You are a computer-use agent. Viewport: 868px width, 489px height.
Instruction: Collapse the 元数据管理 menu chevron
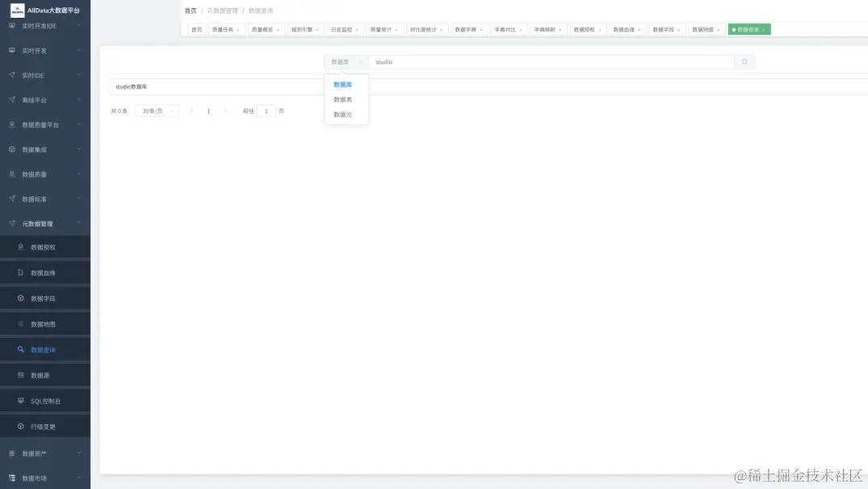click(x=79, y=223)
